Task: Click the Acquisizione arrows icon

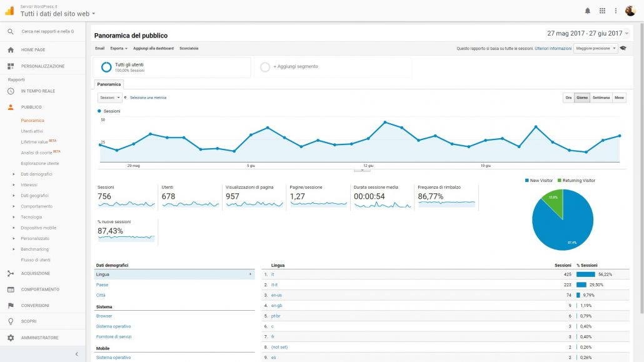Action: (11, 273)
